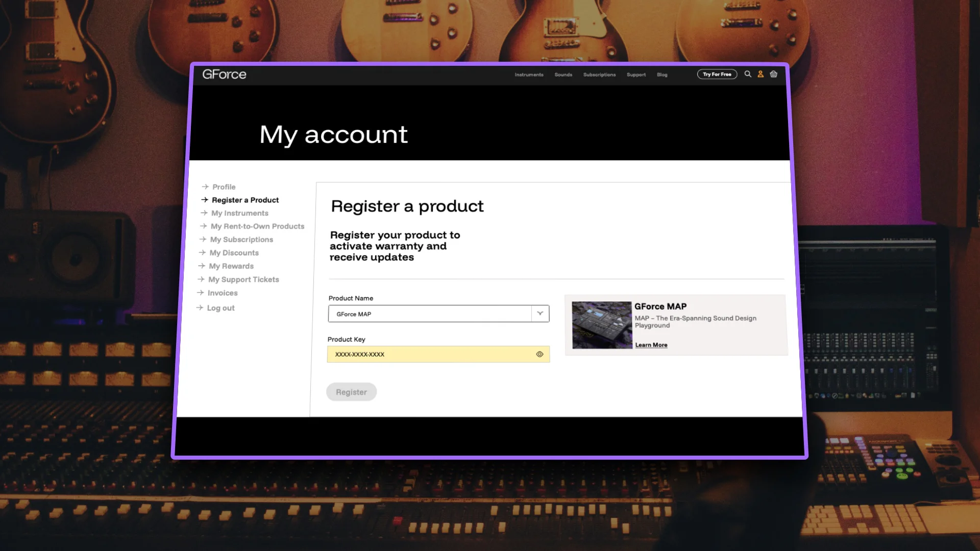Screen dimensions: 980x551
Task: Open the user account icon
Action: point(761,74)
